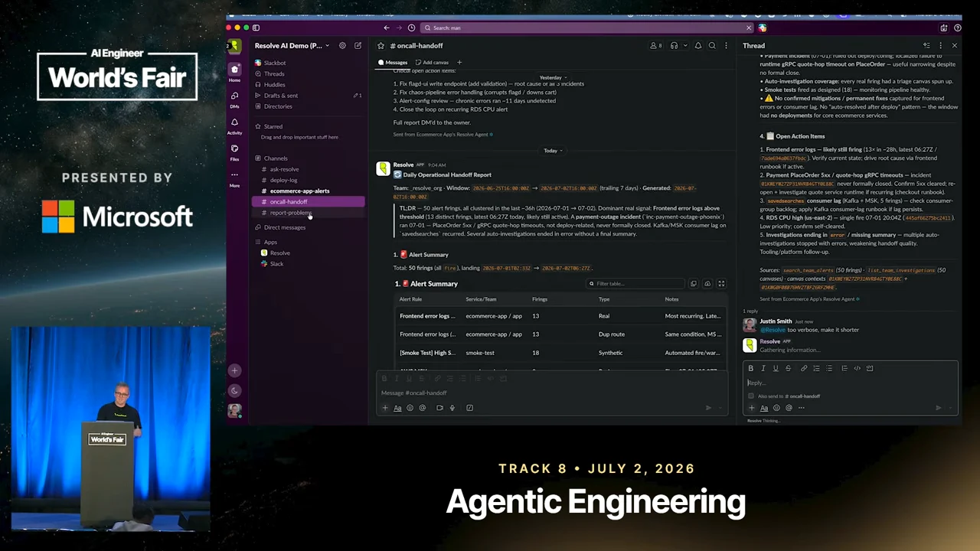Open thread more actions menu
The width and height of the screenshot is (980, 551).
(x=940, y=46)
